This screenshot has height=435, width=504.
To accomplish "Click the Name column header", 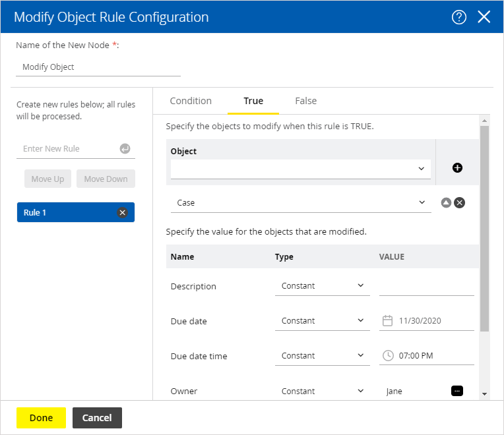I will click(182, 257).
